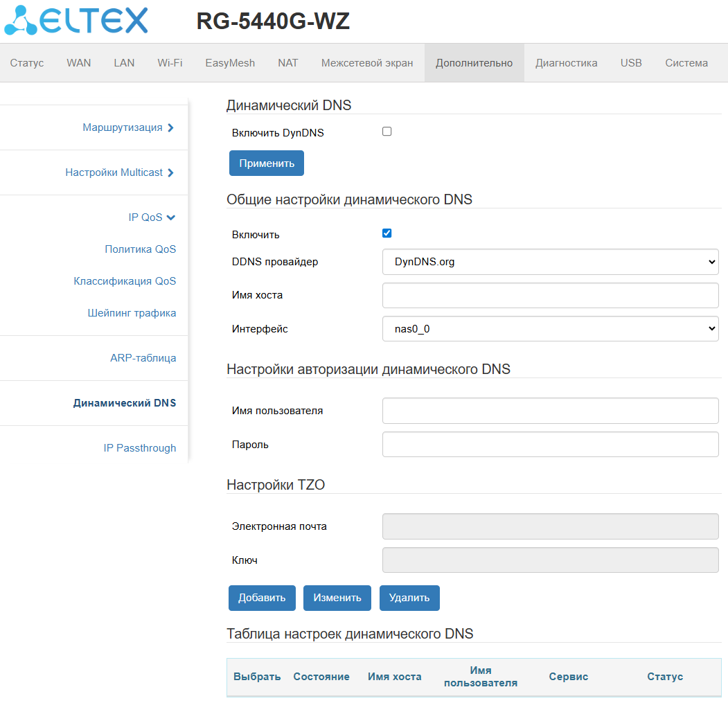Select the Дополнительно tab
Screen dimensions: 728x703
474,63
